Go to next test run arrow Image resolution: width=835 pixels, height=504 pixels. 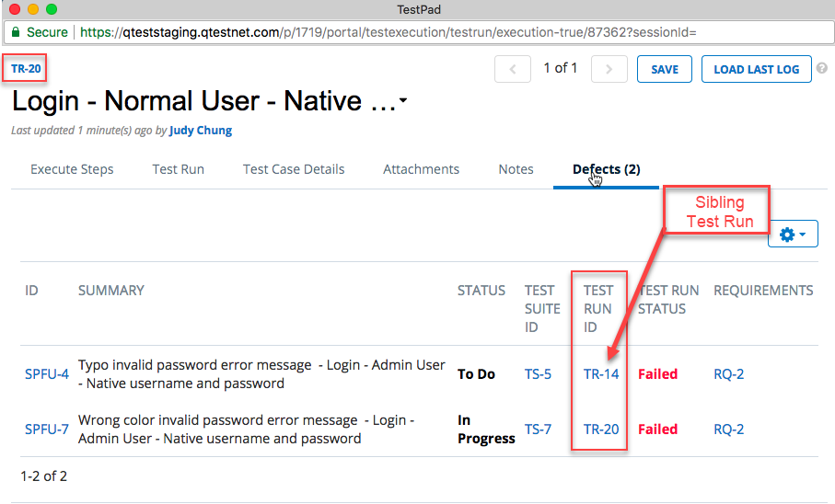609,69
